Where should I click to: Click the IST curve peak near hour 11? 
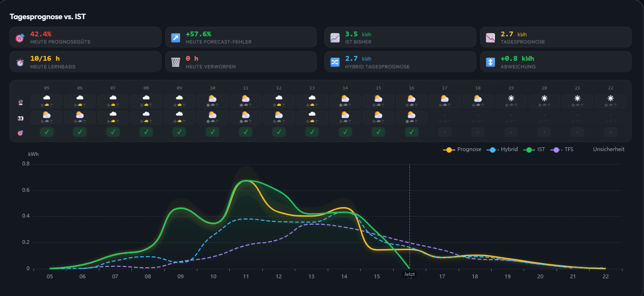click(246, 181)
